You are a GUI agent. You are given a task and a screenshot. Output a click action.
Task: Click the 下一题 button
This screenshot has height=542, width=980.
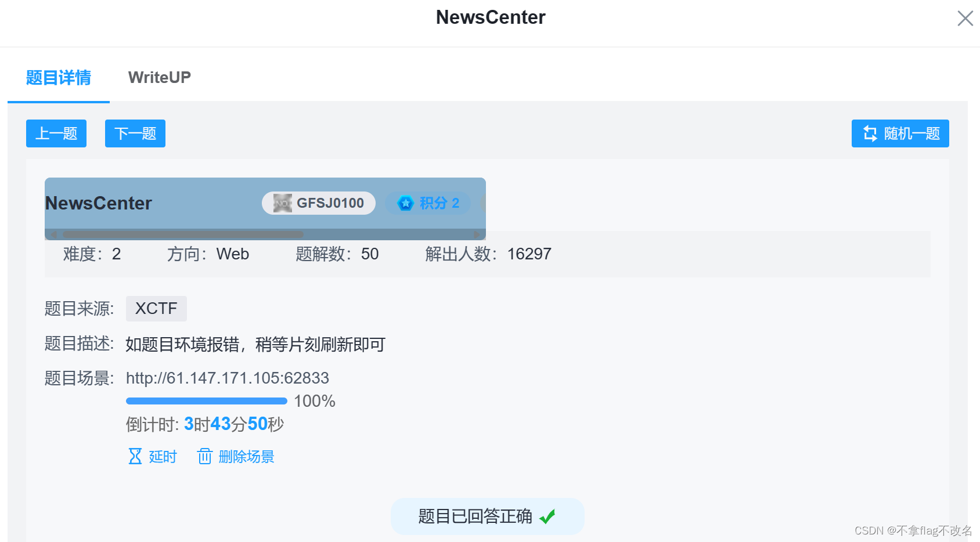click(x=135, y=133)
